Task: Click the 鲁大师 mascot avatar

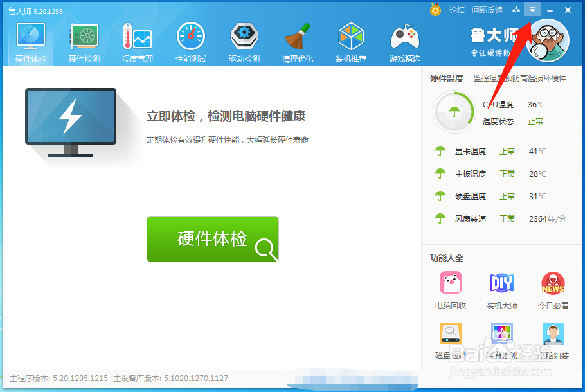Action: (548, 40)
